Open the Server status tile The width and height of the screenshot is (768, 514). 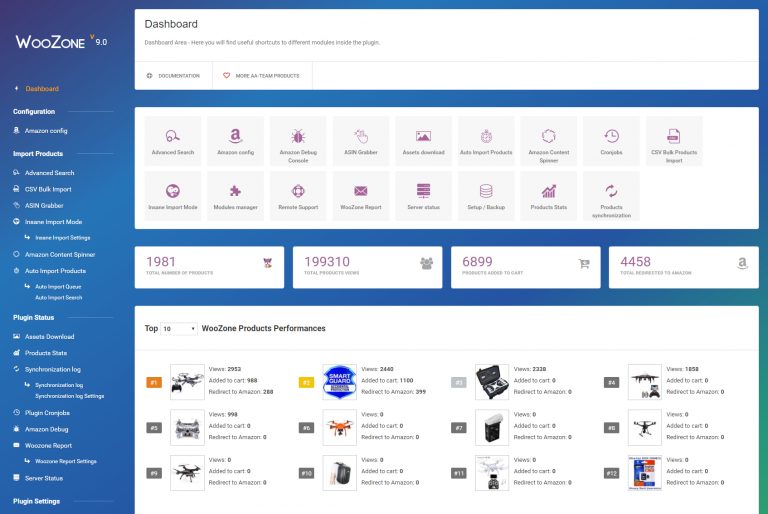click(423, 195)
